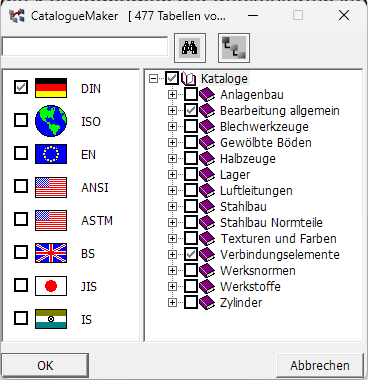The height and width of the screenshot is (380, 368).
Task: Click the Abbrechen button
Action: click(320, 365)
